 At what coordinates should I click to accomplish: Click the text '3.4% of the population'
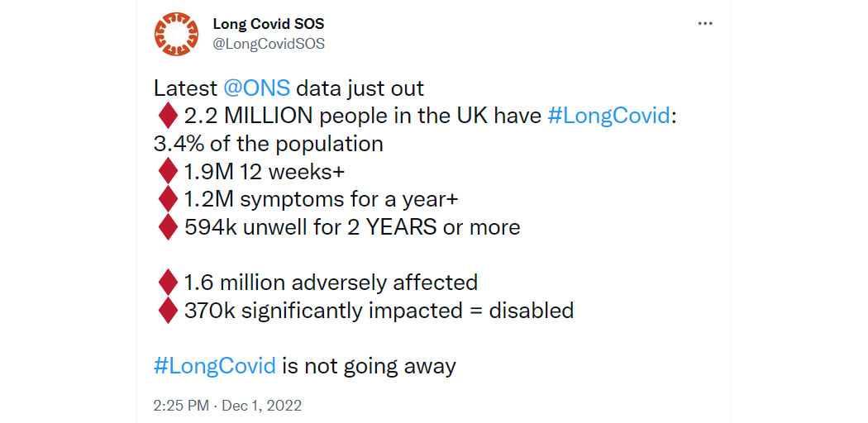[x=269, y=145]
